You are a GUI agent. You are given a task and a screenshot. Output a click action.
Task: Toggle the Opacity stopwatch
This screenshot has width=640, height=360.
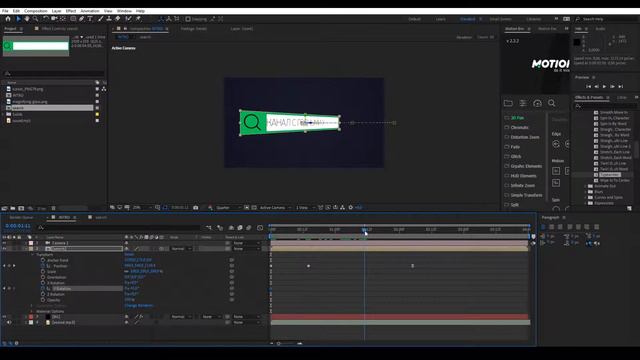point(43,300)
